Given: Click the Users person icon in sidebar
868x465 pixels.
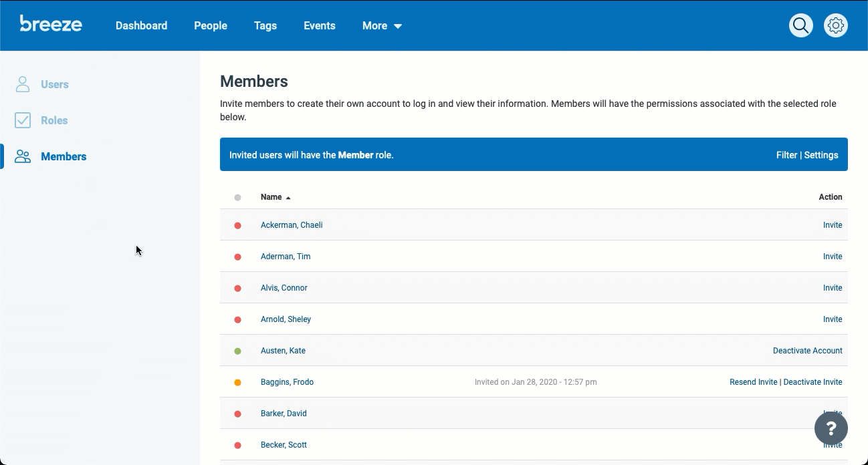Looking at the screenshot, I should pos(23,84).
